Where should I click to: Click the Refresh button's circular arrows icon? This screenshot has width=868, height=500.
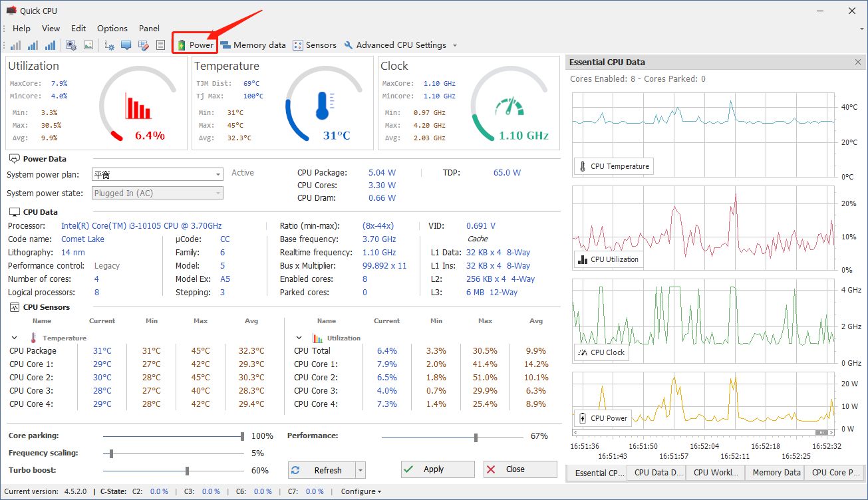(x=296, y=470)
